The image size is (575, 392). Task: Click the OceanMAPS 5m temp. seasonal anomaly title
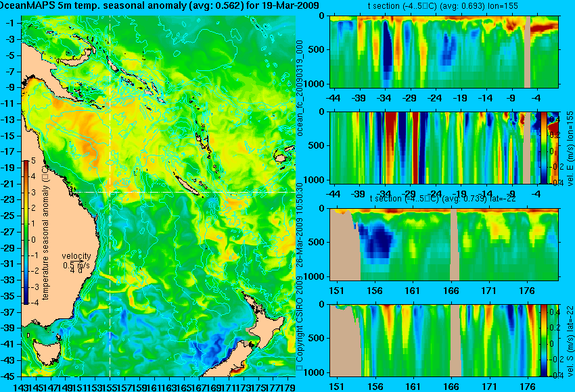tap(160, 5)
